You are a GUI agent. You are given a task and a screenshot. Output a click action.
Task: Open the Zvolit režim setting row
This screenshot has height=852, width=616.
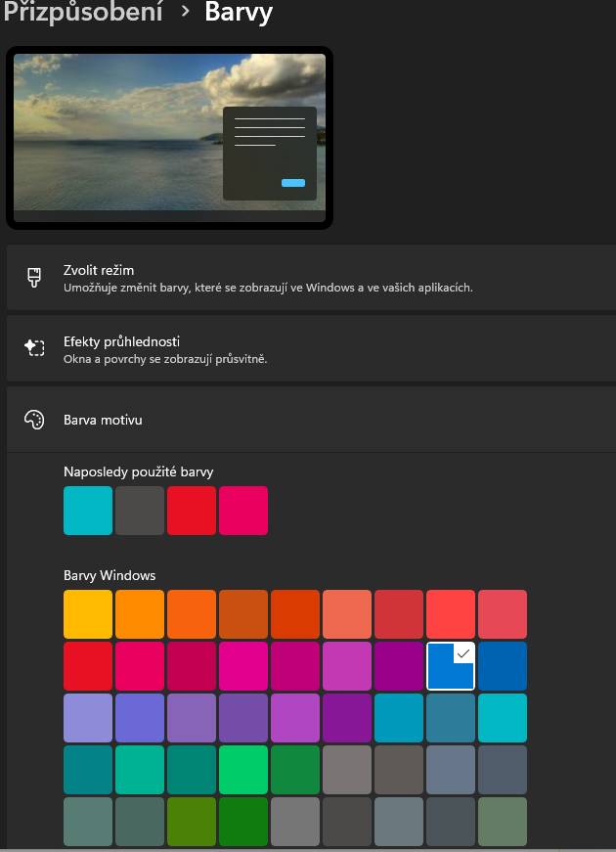[x=311, y=278]
